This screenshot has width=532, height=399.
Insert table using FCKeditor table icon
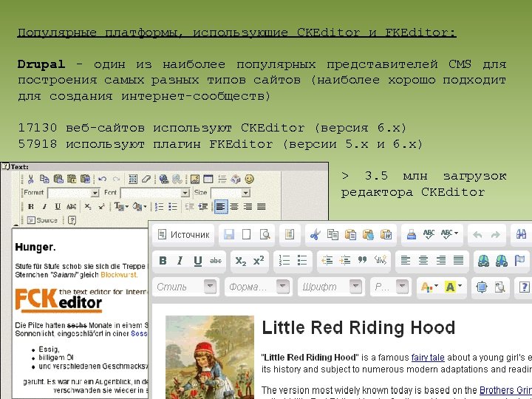[x=208, y=179]
